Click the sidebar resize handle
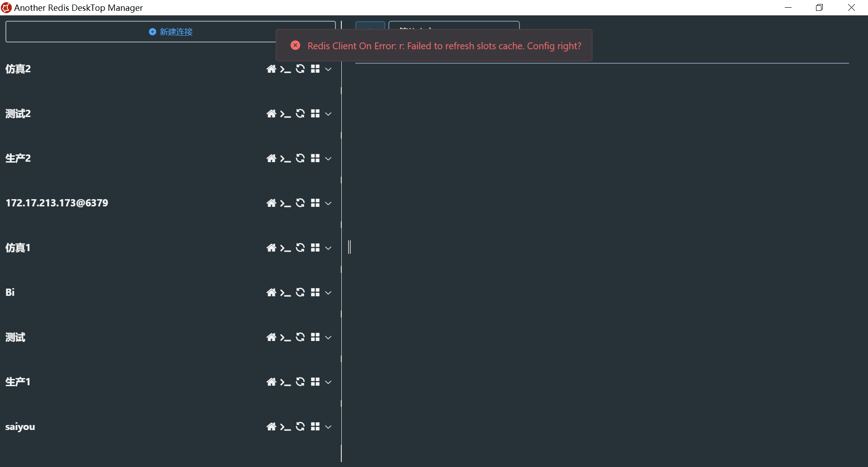 click(x=349, y=247)
